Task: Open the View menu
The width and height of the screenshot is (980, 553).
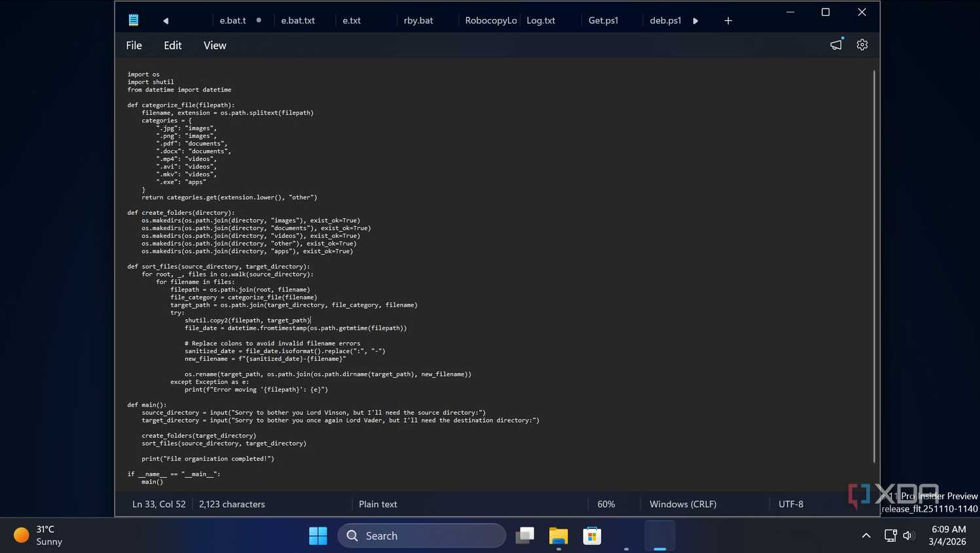Action: click(215, 45)
